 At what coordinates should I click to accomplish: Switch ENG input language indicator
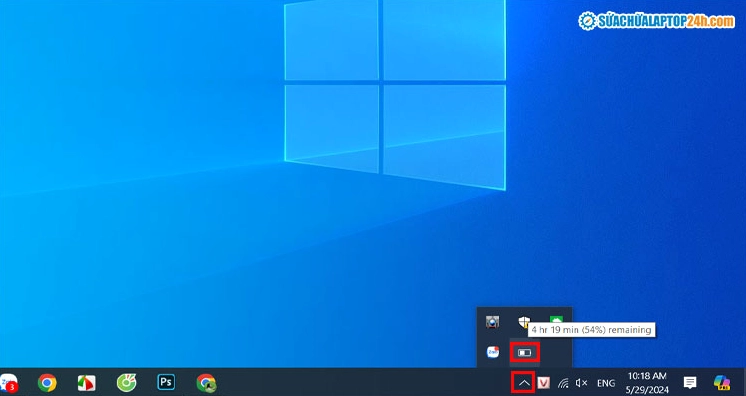[606, 383]
